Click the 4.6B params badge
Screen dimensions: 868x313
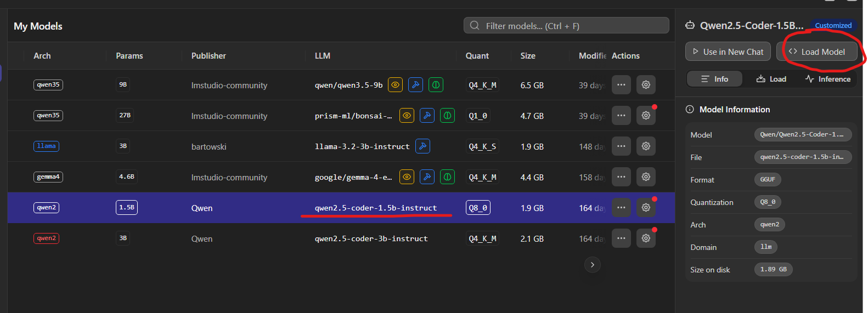(x=127, y=177)
